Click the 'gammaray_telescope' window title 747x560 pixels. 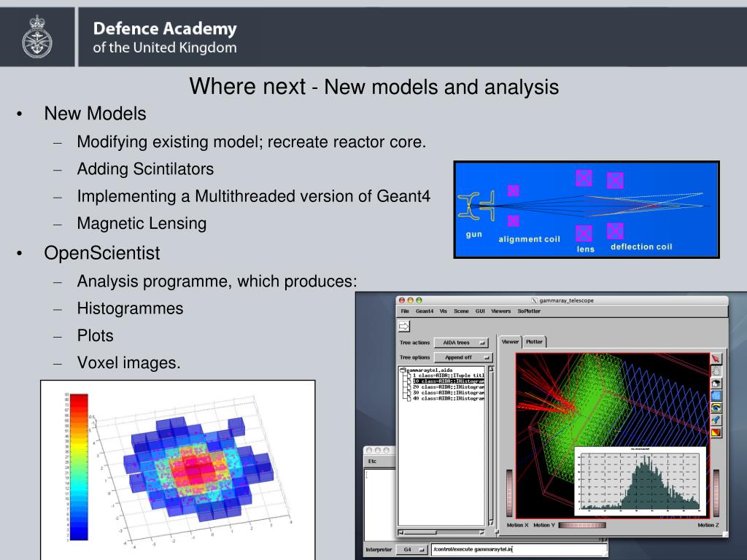point(566,300)
